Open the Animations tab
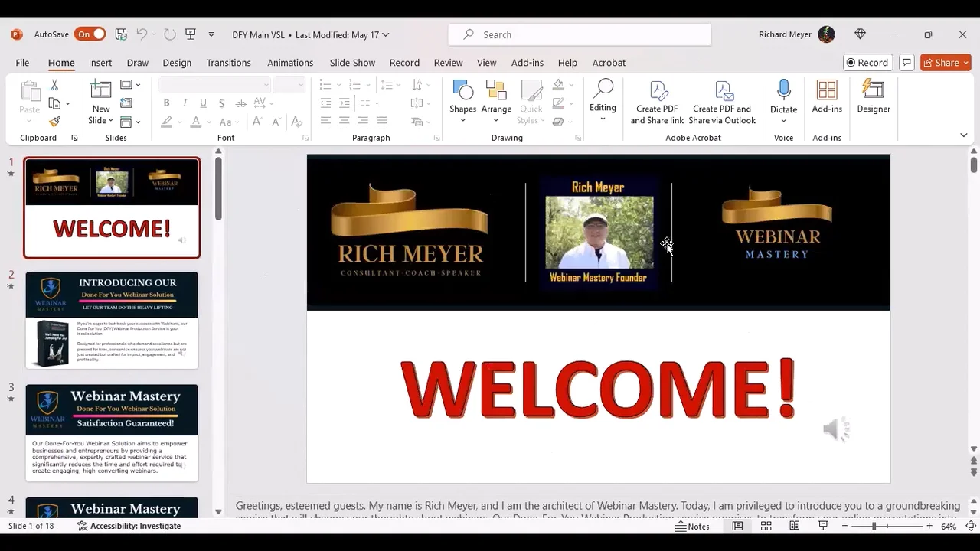 290,63
